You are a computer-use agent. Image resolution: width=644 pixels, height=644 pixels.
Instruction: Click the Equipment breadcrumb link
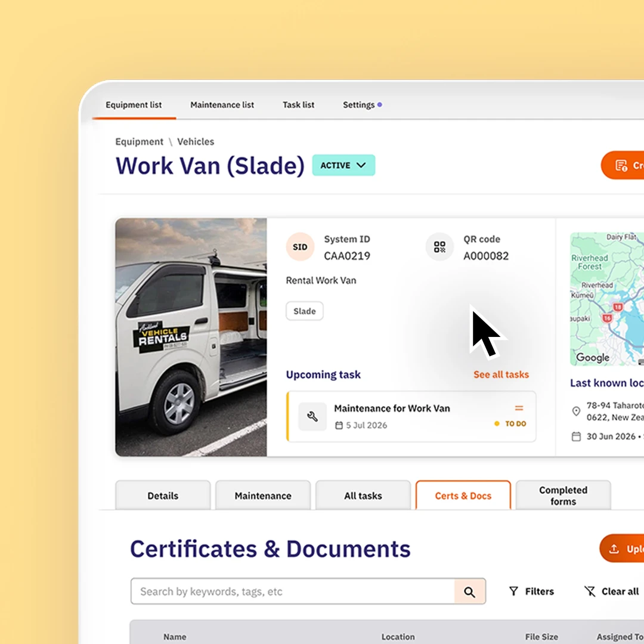[139, 142]
